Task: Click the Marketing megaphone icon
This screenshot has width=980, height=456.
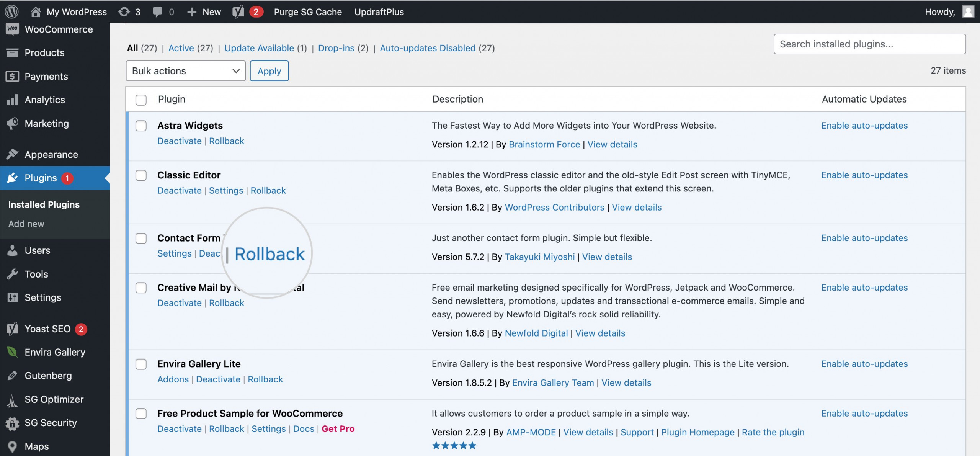Action: pos(12,123)
